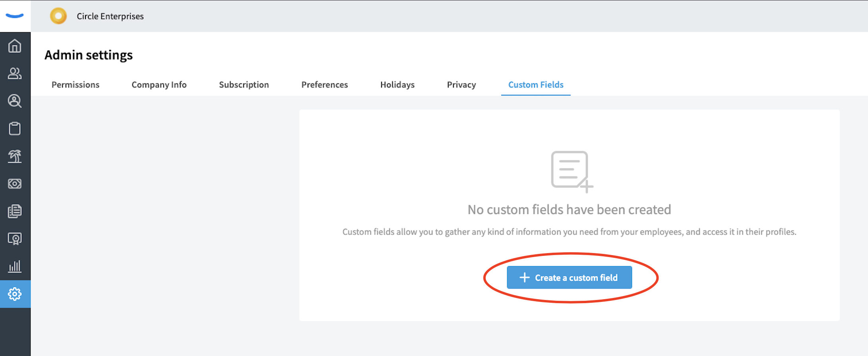Click the blue logo at top-left

tap(15, 16)
